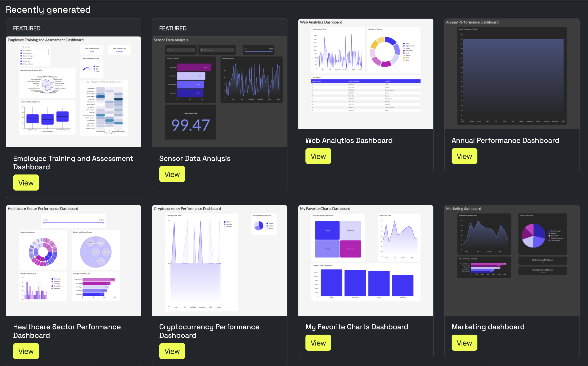Click View under Healthcare Sector Performance Dashboard
588x366 pixels.
[26, 351]
